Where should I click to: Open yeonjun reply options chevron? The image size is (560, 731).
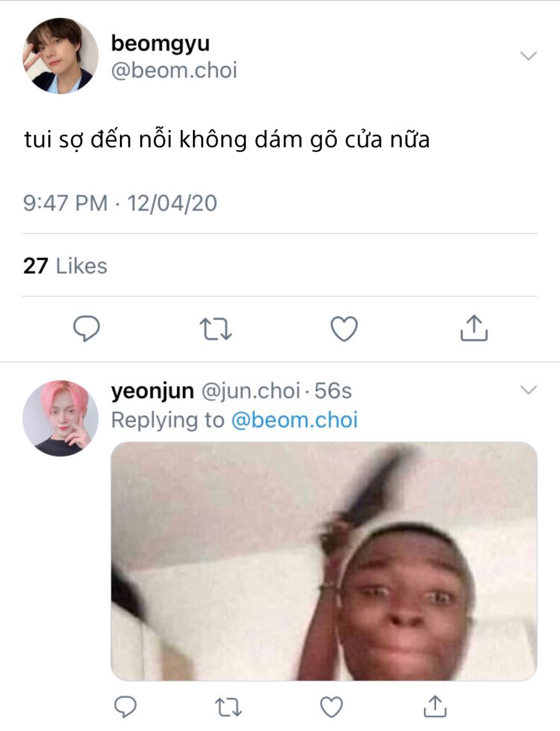[528, 389]
